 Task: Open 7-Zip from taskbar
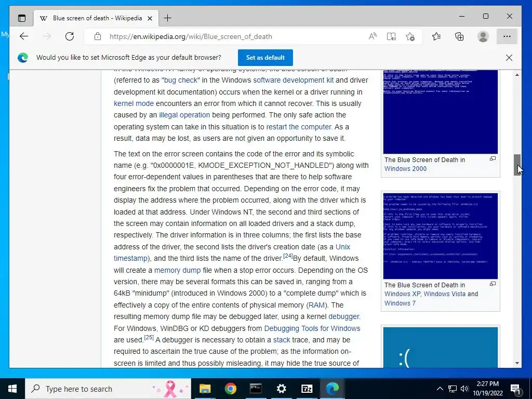tap(307, 389)
